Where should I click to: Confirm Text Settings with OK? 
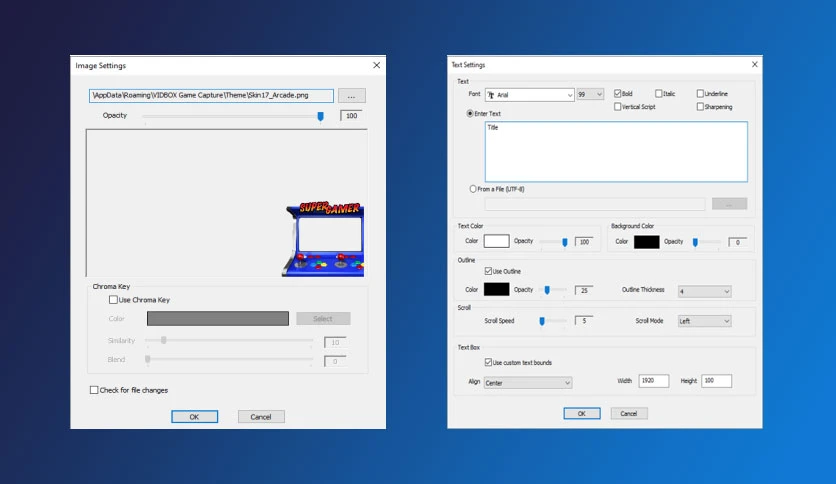582,414
